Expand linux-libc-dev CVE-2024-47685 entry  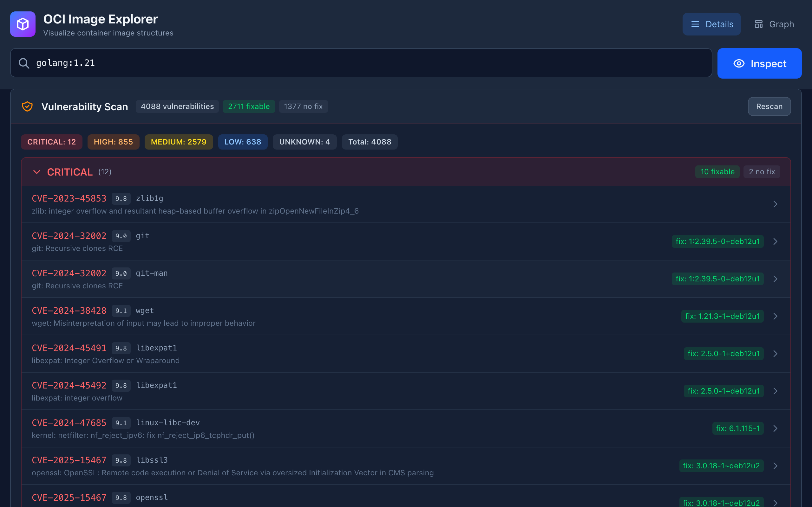(x=775, y=428)
